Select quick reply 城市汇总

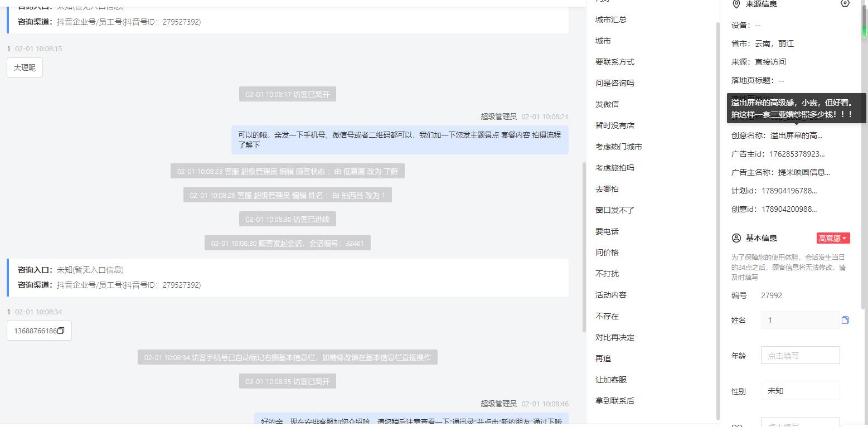coord(611,20)
